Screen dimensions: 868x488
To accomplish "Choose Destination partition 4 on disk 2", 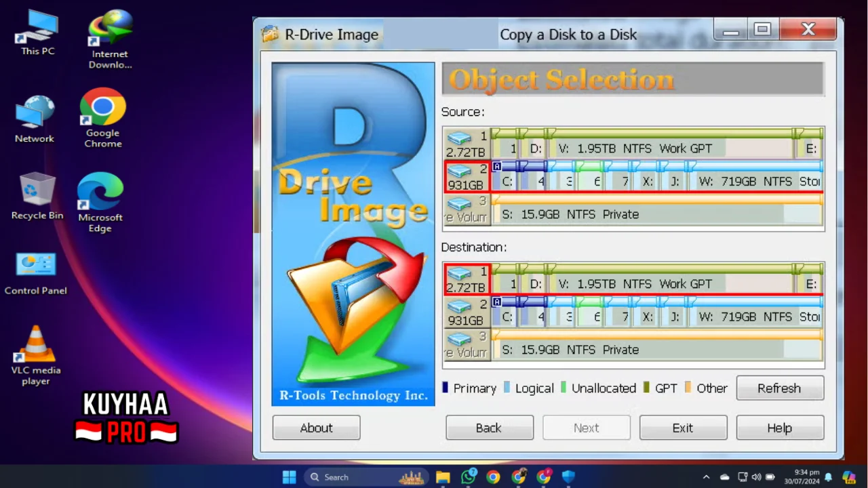I will click(533, 312).
